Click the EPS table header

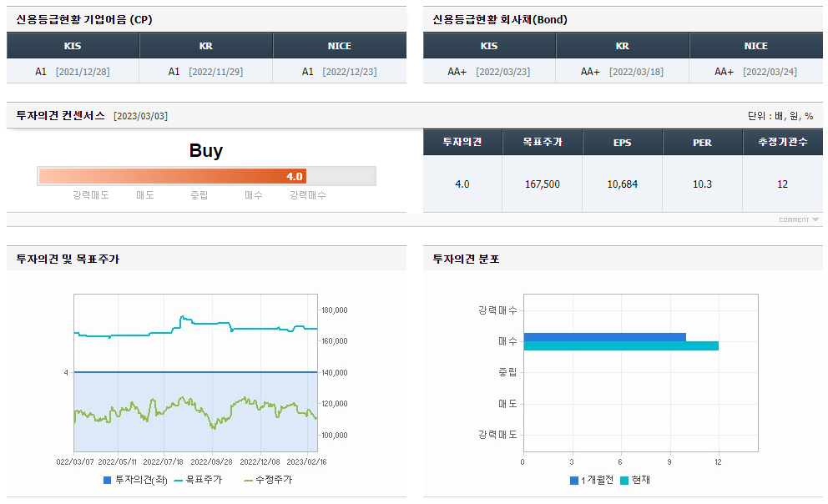[623, 142]
